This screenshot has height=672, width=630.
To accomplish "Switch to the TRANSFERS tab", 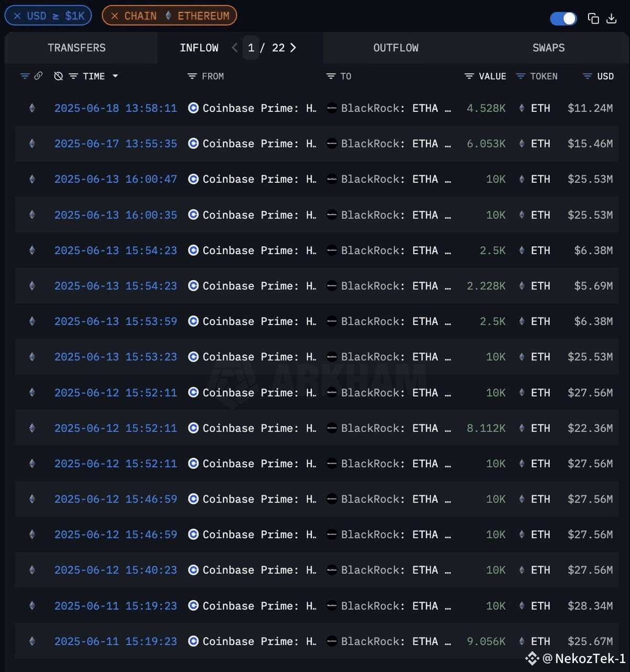I will [x=77, y=48].
